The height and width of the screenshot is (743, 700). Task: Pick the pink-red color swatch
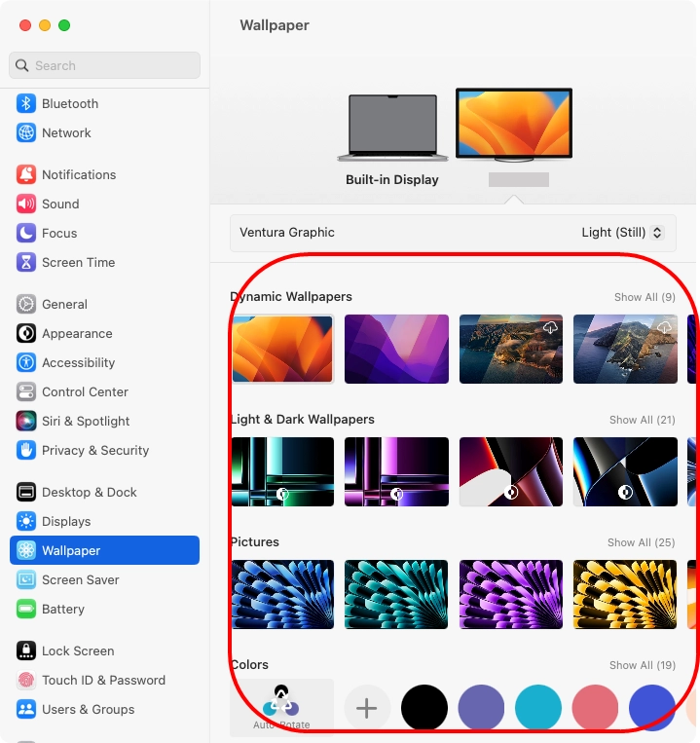(595, 708)
